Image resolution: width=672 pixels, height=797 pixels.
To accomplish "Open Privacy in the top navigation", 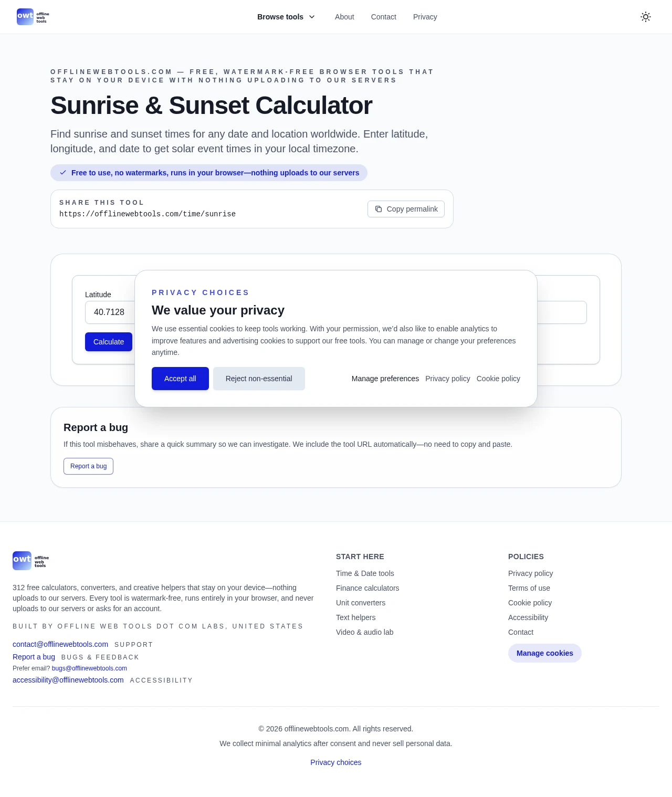I will tap(425, 17).
